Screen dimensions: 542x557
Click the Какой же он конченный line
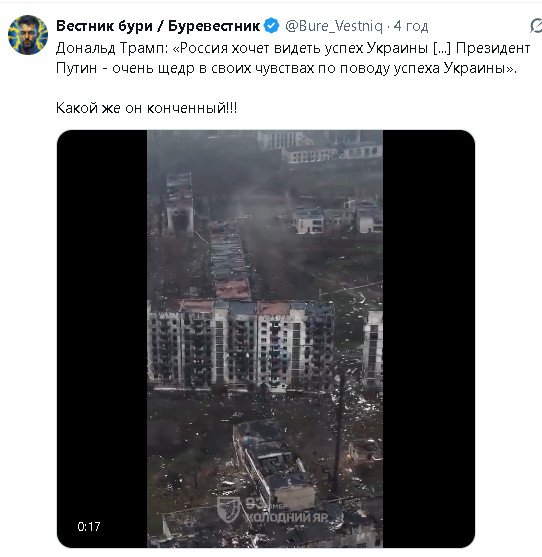pos(146,108)
